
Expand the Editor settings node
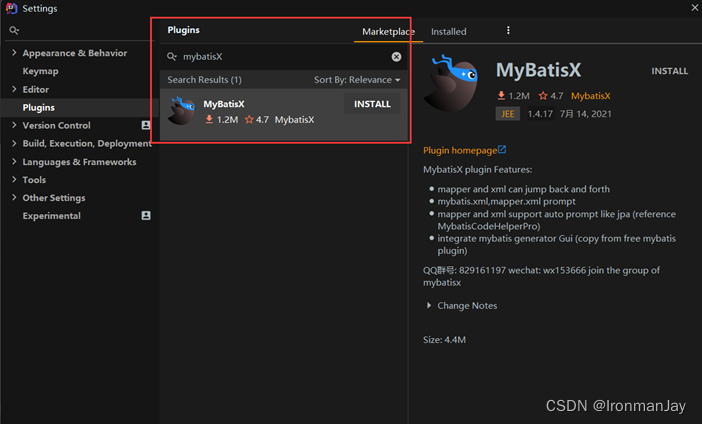point(14,89)
